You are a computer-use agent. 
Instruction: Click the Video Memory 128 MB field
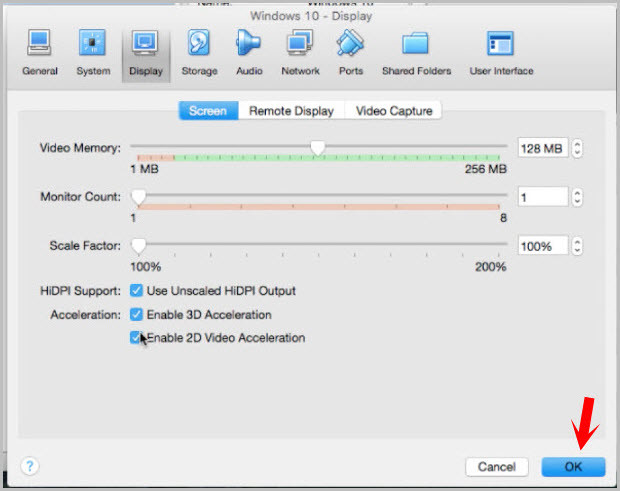pos(542,148)
